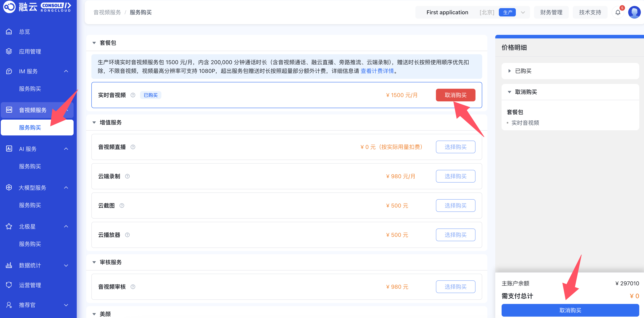Click the RongCloud console logo
The image size is (644, 318).
[37, 7]
